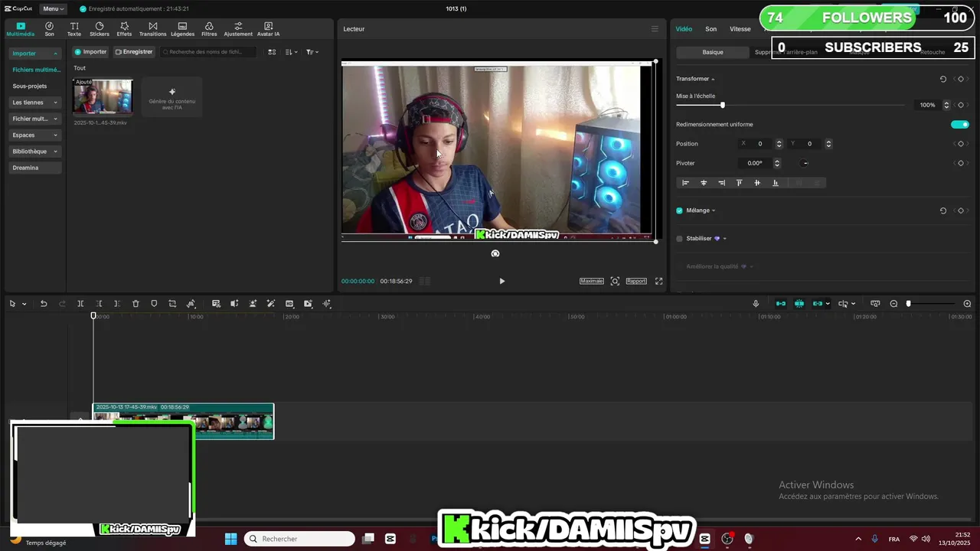Open the media filter dropdown
The image size is (980, 551).
coord(312,52)
